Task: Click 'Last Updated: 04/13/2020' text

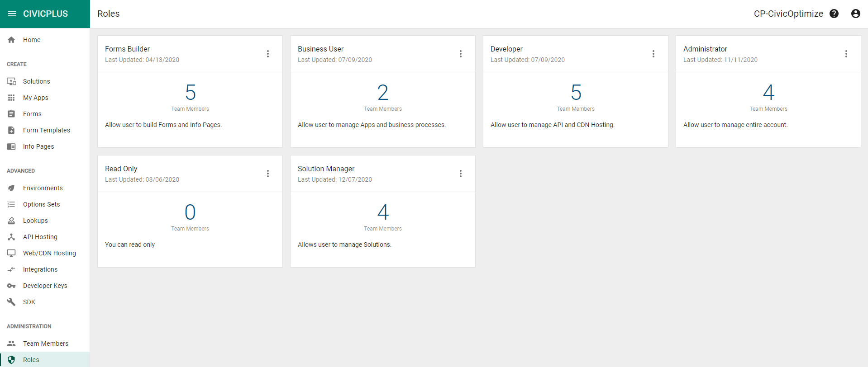Action: (x=142, y=60)
